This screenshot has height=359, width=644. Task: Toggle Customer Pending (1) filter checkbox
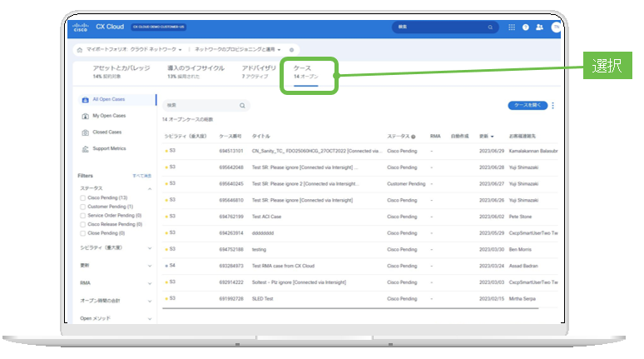(83, 207)
